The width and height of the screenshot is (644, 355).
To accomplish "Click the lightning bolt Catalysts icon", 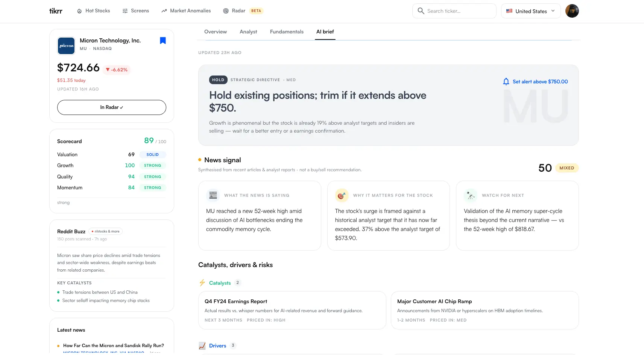I will coord(202,283).
